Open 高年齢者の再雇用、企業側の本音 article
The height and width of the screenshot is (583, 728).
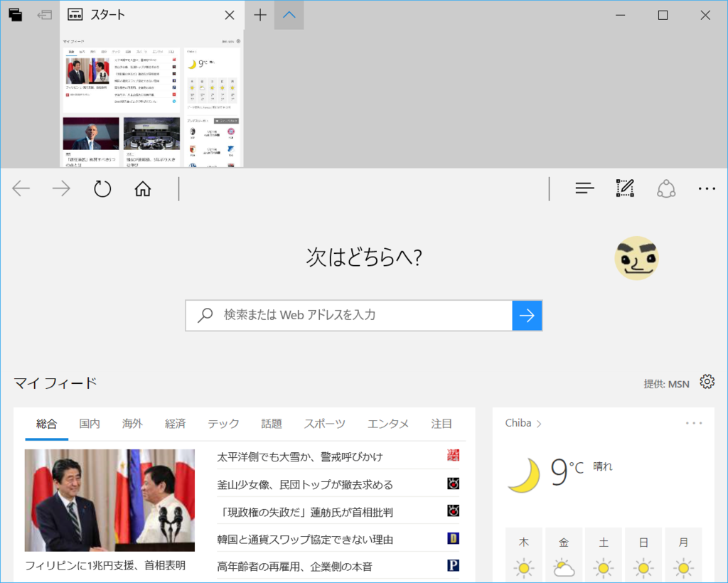coord(295,566)
